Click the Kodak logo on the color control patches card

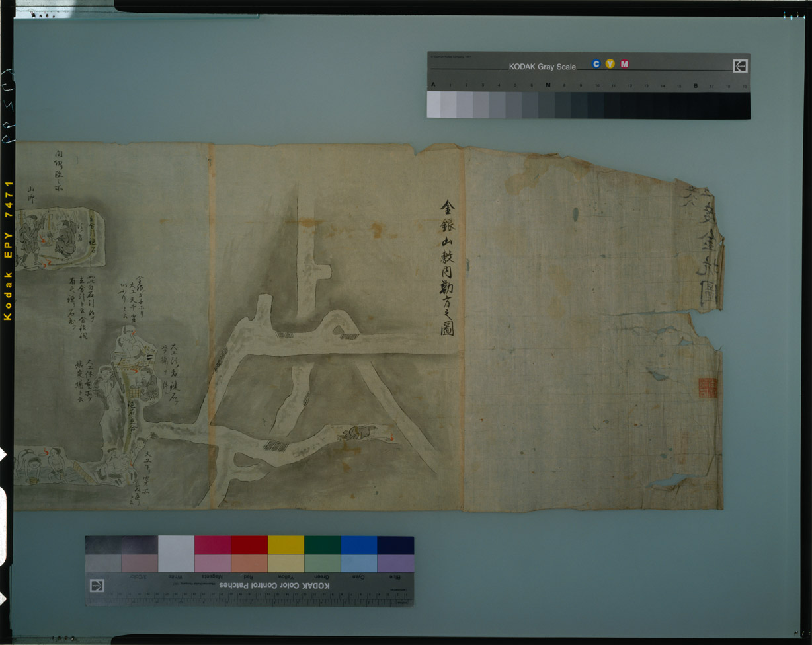point(97,586)
